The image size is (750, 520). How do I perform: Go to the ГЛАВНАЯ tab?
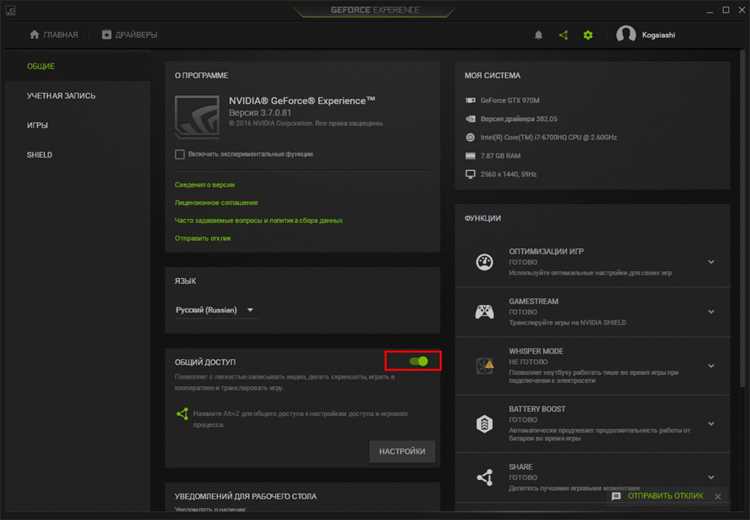[x=54, y=35]
